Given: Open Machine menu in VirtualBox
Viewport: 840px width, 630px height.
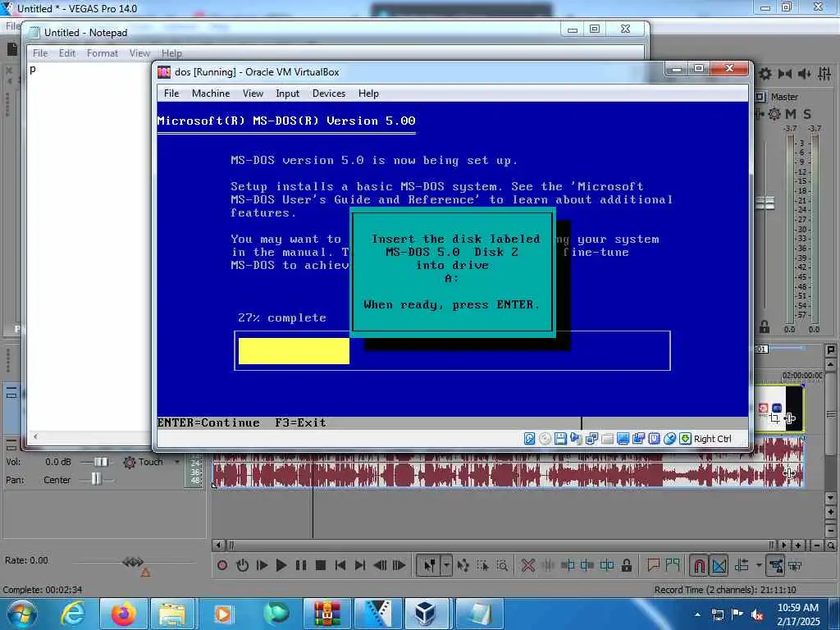Looking at the screenshot, I should pos(211,94).
